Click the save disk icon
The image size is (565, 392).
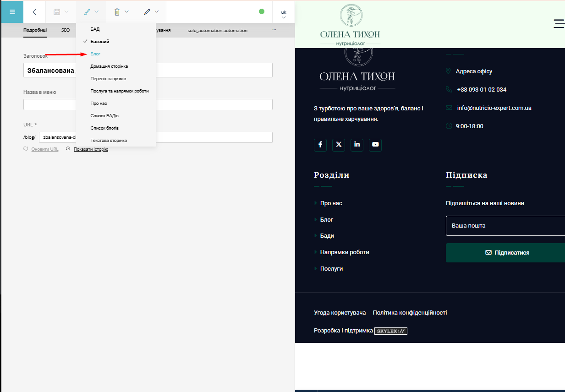57,11
